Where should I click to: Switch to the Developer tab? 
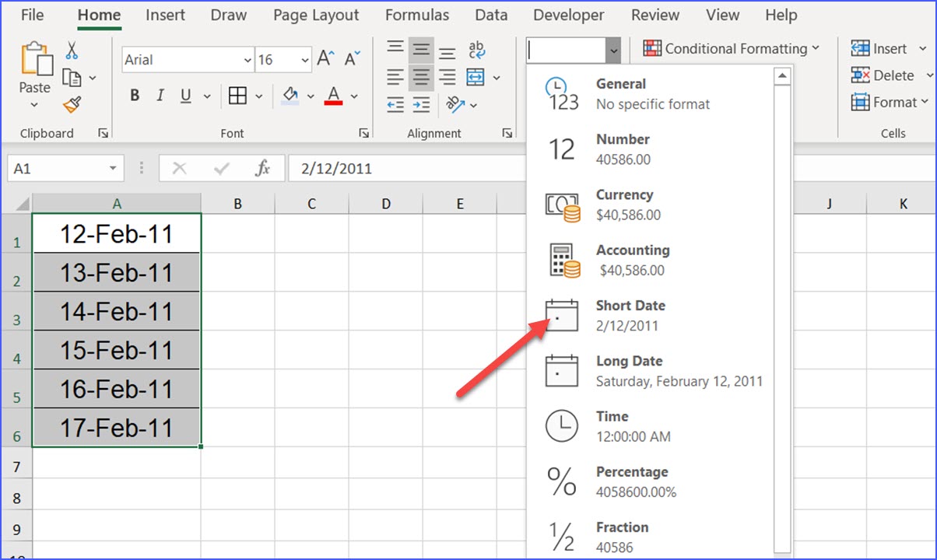coord(569,15)
